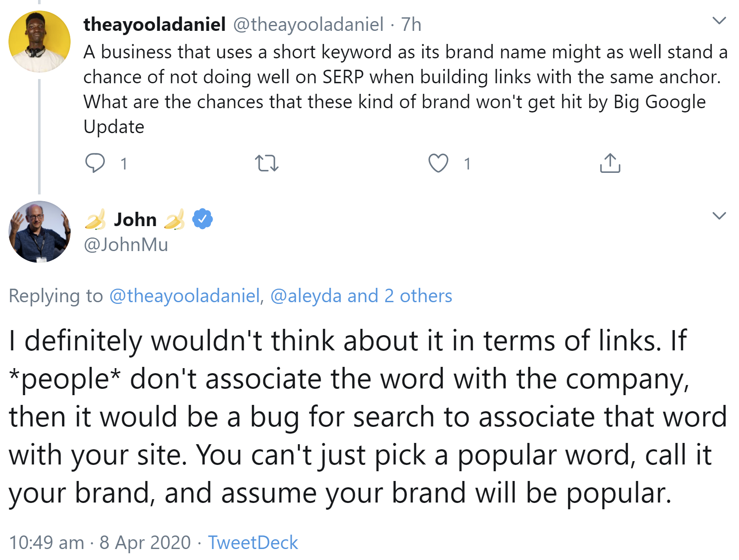This screenshot has width=739, height=560.
Task: Click John's display name
Action: 135,220
